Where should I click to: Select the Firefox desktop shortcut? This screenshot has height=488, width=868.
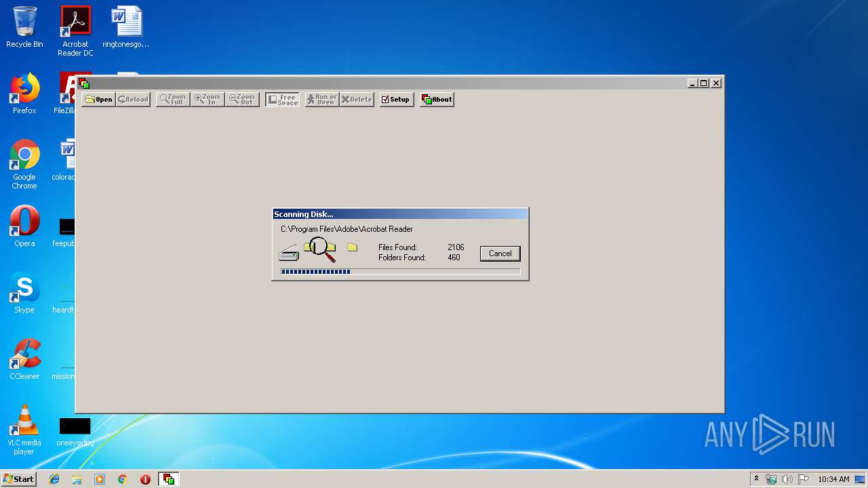24,94
